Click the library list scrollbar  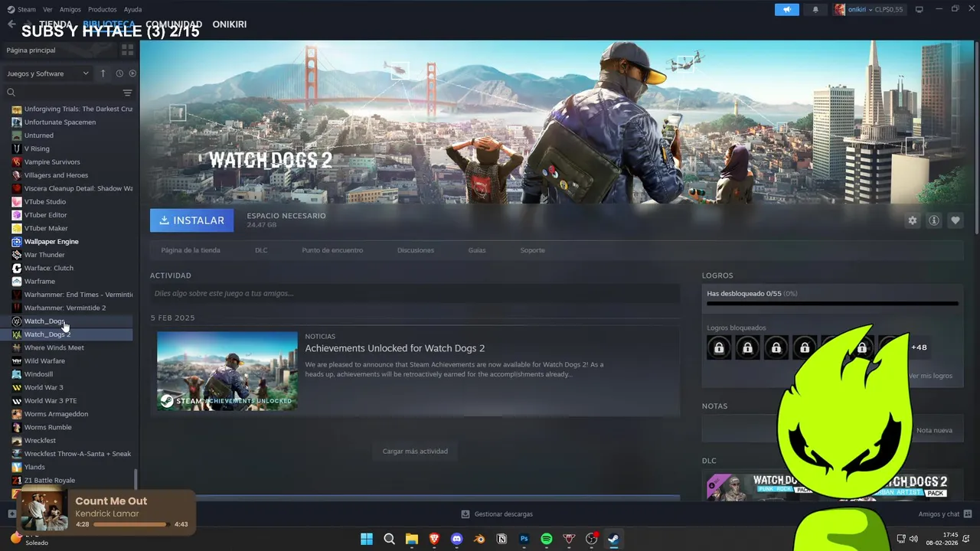click(x=136, y=480)
